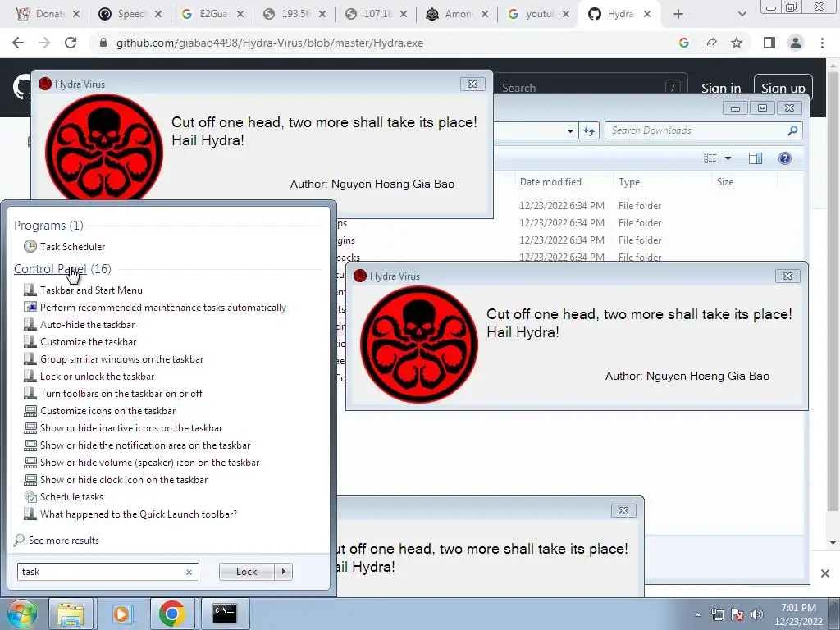Click GitHub Sign in link
Viewport: 840px width, 630px height.
[721, 88]
